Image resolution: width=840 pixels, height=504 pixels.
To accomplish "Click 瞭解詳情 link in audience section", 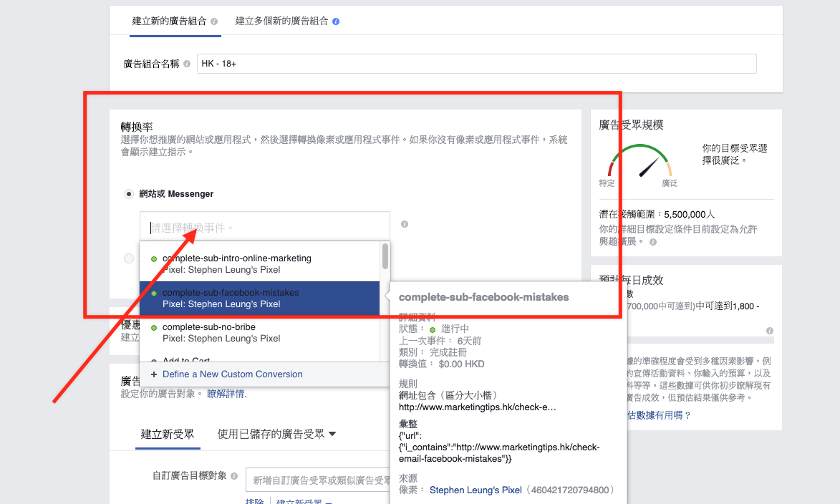I will pos(226,394).
